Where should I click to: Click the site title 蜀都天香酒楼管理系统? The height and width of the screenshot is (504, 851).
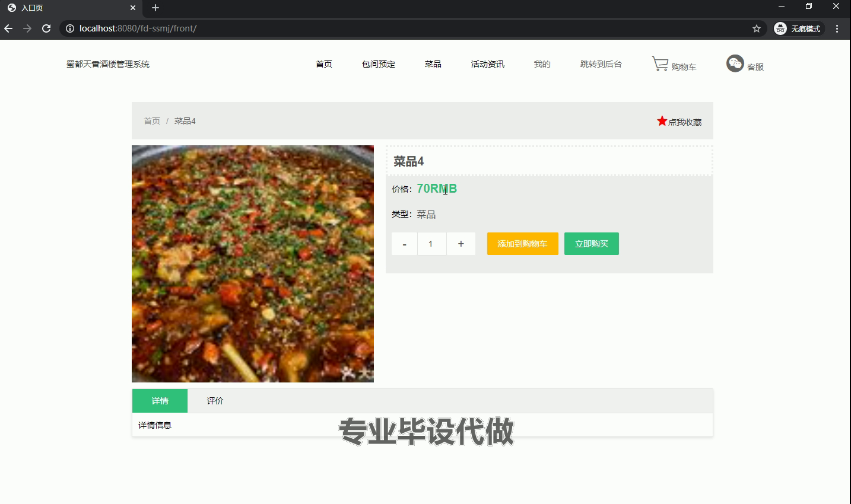108,64
